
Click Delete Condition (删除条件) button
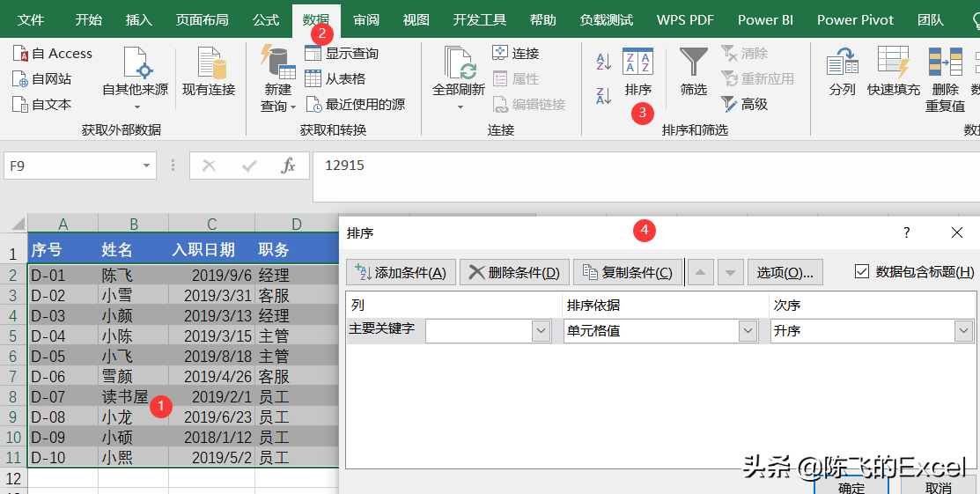click(514, 273)
